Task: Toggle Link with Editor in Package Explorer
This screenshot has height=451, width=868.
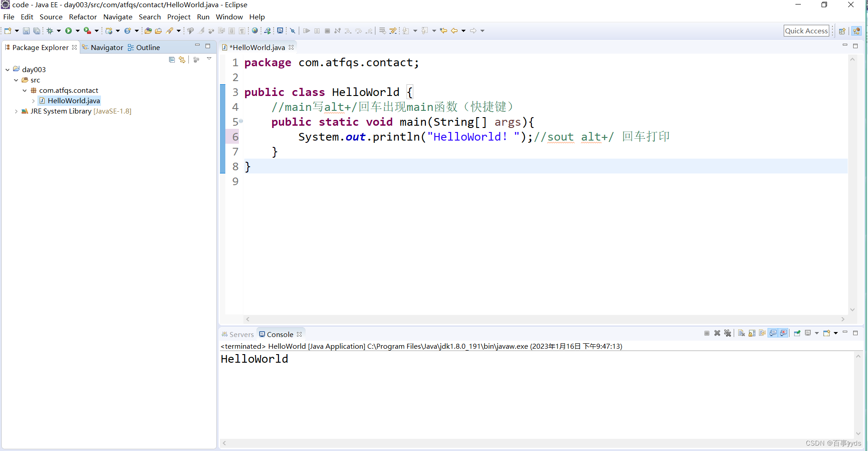Action: pyautogui.click(x=182, y=59)
